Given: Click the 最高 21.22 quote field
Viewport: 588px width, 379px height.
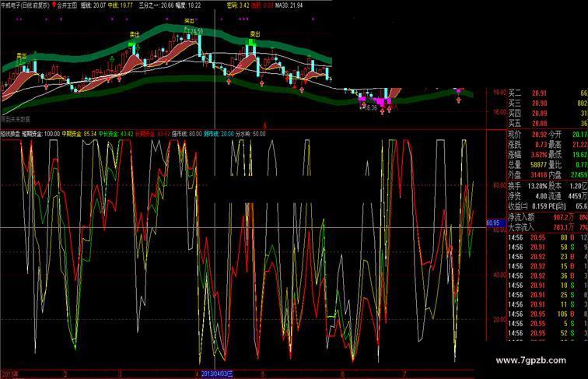Looking at the screenshot, I should coord(568,145).
